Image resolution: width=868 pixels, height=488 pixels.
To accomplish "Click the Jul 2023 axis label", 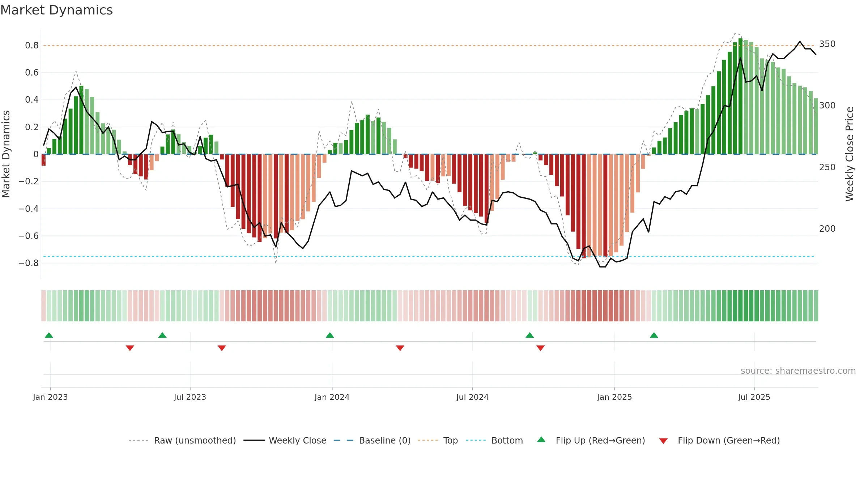I will (190, 397).
